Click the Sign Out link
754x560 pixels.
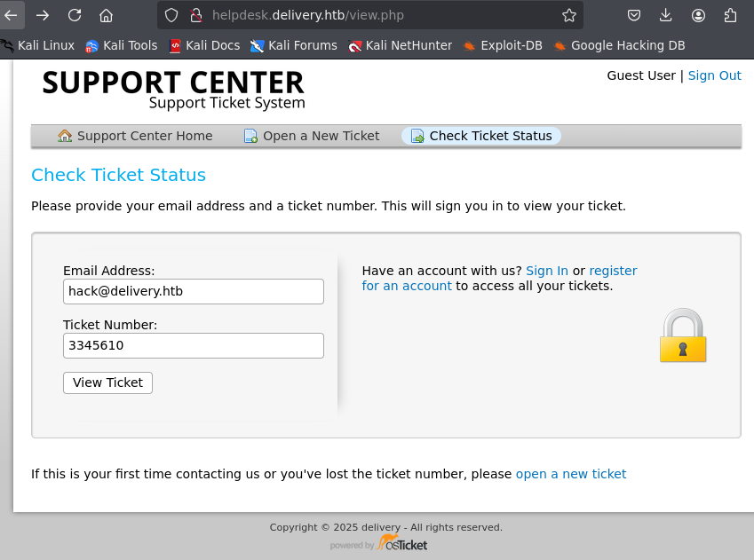tap(715, 76)
